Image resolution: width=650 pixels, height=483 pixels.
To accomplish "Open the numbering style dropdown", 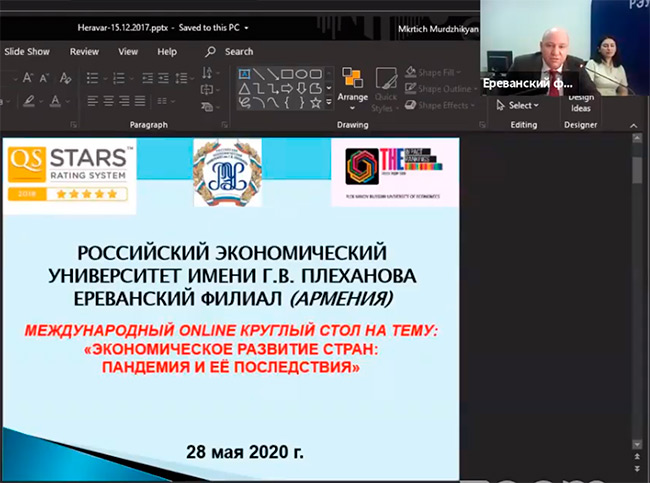I will point(131,78).
